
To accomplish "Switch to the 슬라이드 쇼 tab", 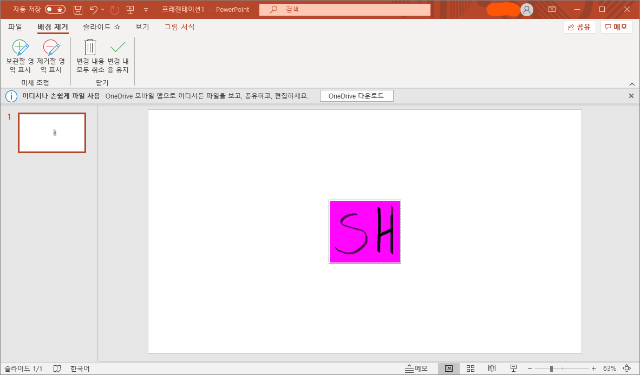I will (101, 27).
